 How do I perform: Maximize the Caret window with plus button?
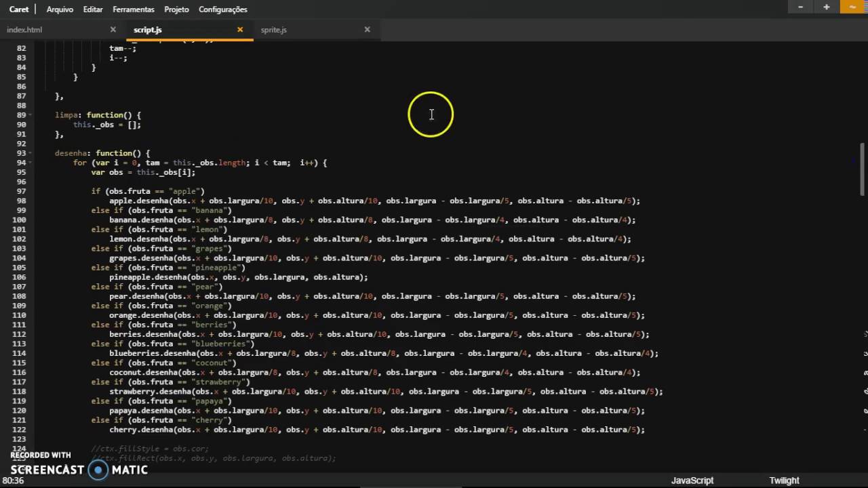827,7
